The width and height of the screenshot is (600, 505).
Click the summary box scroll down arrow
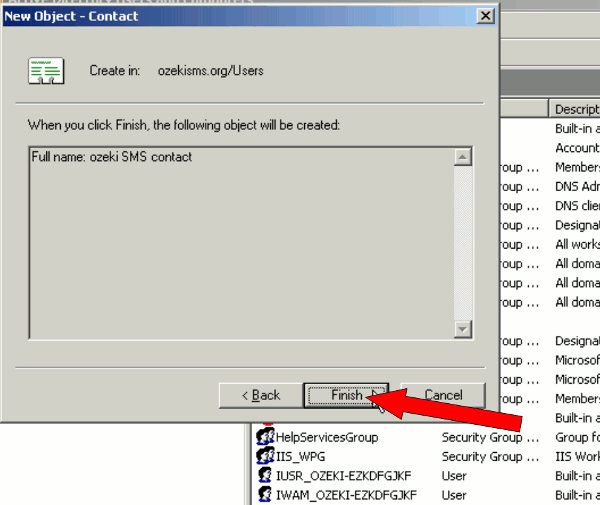[463, 329]
